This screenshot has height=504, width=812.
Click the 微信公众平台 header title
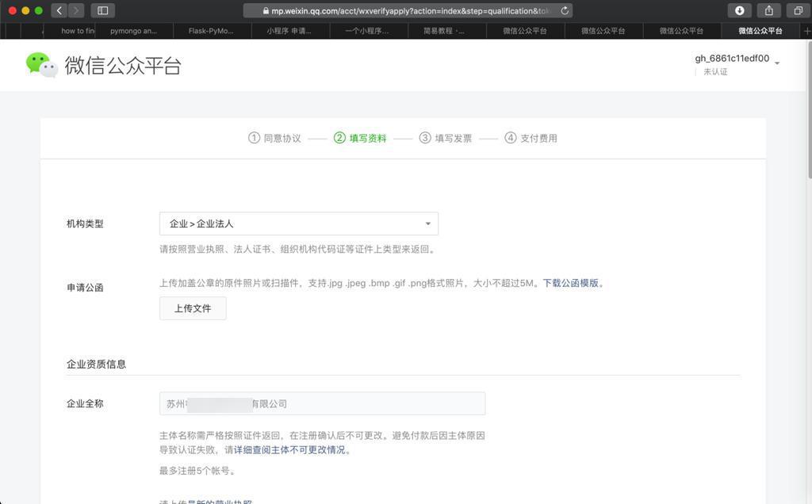[x=123, y=66]
